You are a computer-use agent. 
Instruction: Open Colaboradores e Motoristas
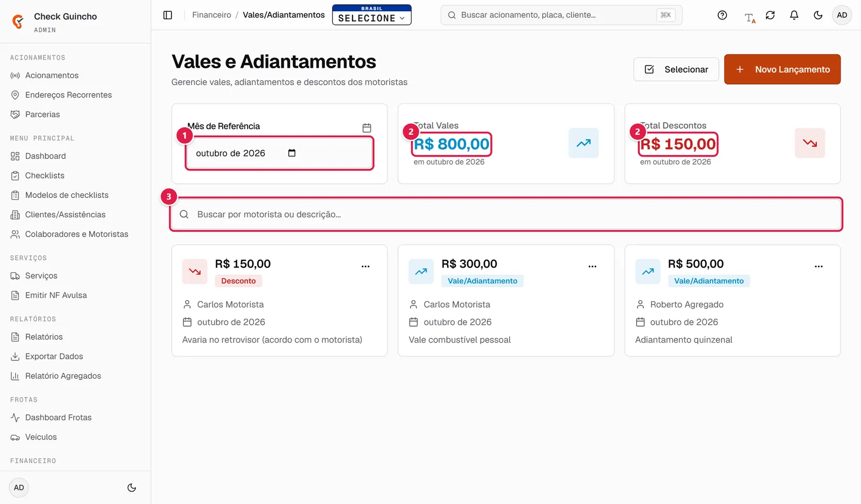pyautogui.click(x=75, y=234)
